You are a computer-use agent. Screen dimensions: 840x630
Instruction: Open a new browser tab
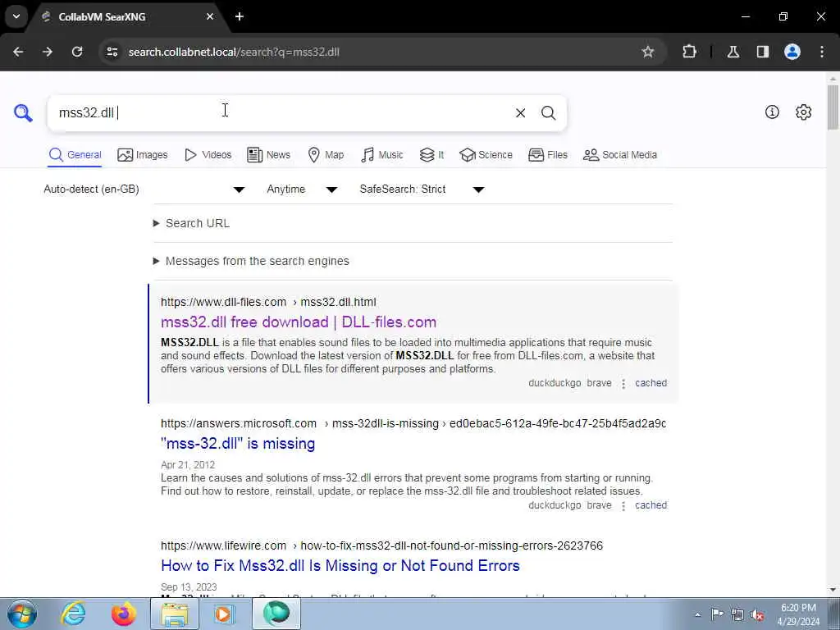coord(240,16)
